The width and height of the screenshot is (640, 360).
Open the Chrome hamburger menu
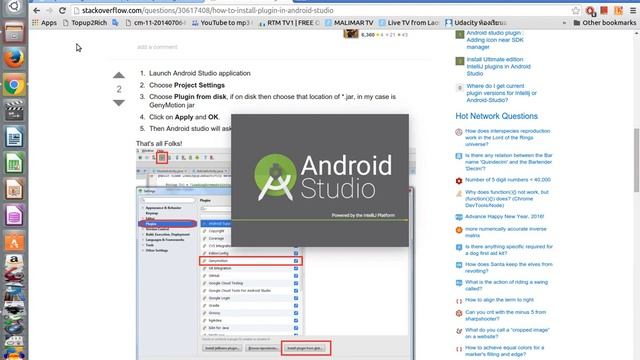coord(633,11)
